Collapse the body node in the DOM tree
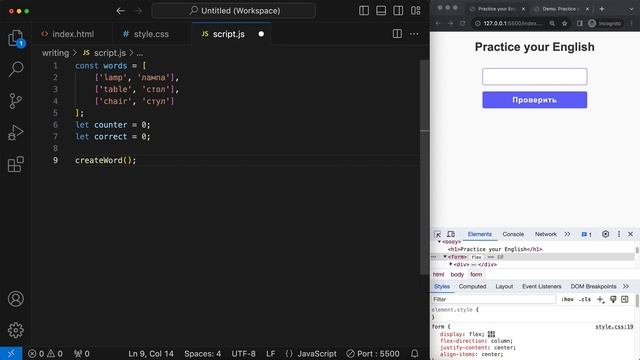The height and width of the screenshot is (360, 640). pyautogui.click(x=440, y=242)
